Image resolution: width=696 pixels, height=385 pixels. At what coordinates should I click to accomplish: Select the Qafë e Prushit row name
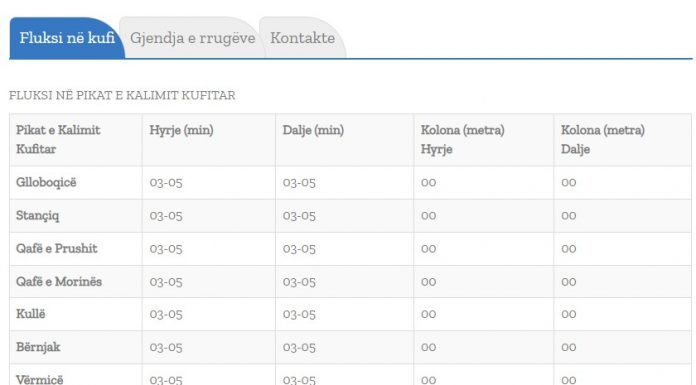(x=56, y=249)
